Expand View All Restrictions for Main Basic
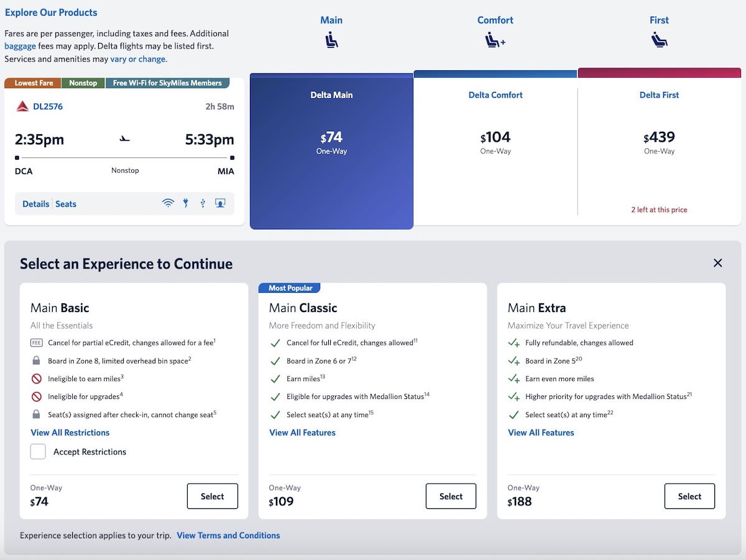This screenshot has height=560, width=746. point(70,433)
